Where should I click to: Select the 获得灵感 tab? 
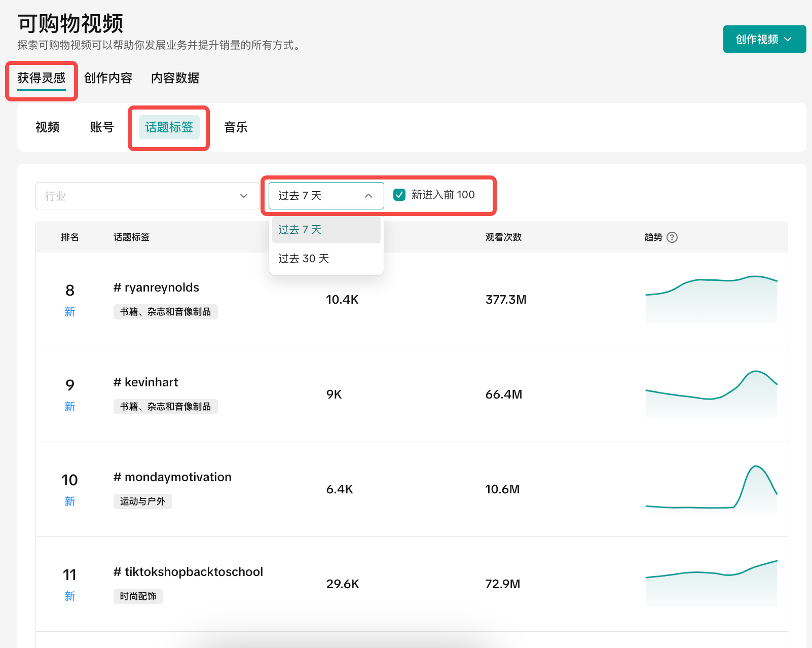pos(42,78)
